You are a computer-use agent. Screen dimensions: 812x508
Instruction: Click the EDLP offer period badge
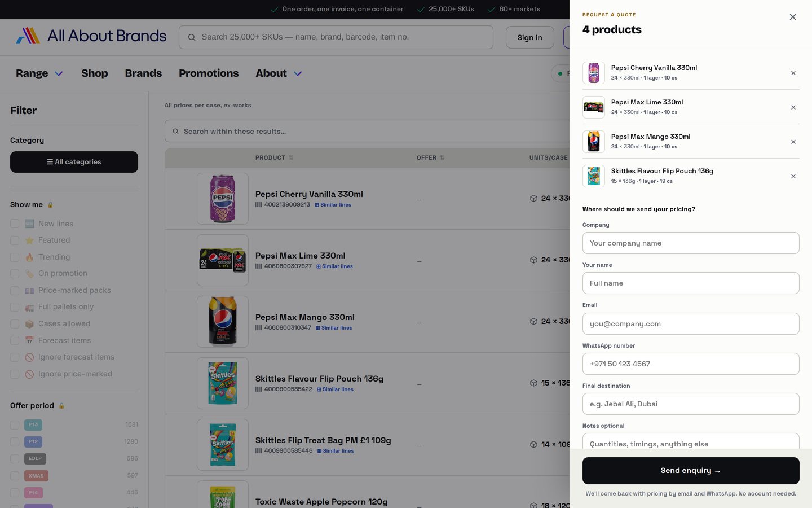pyautogui.click(x=35, y=459)
